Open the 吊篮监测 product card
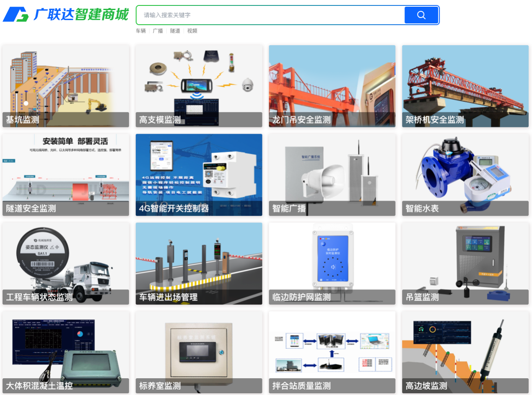 pos(465,263)
